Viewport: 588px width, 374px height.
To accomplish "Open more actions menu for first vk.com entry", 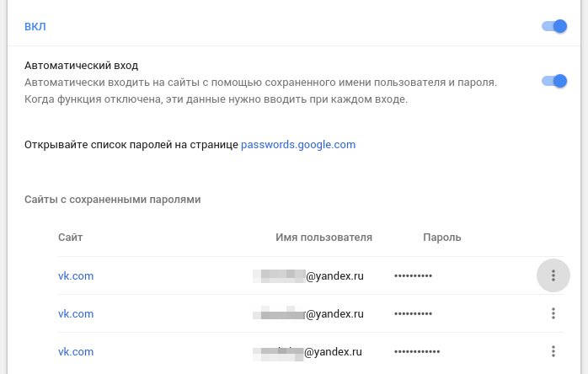I will [x=553, y=275].
